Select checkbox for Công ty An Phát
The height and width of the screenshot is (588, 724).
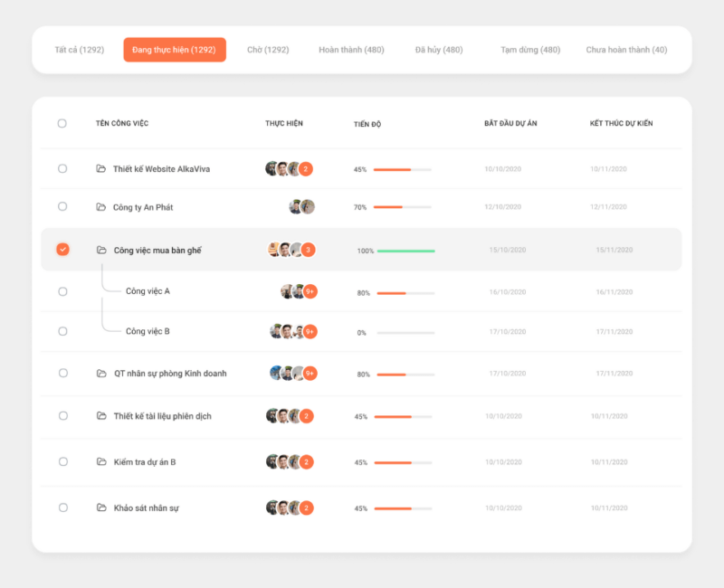click(62, 206)
